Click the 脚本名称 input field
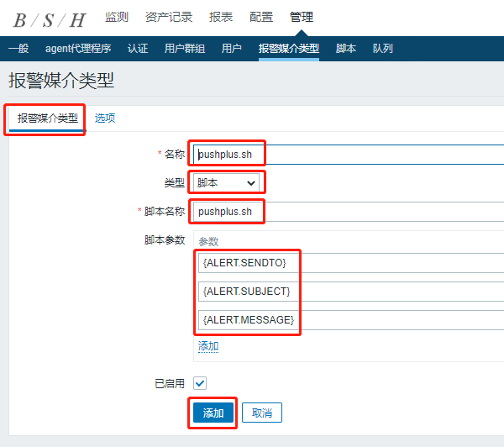Image resolution: width=504 pixels, height=447 pixels. pyautogui.click(x=349, y=212)
